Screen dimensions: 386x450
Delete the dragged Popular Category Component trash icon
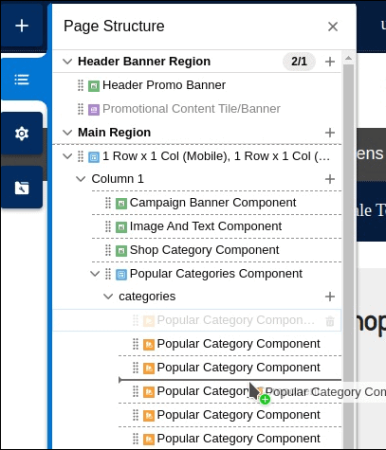click(x=330, y=321)
